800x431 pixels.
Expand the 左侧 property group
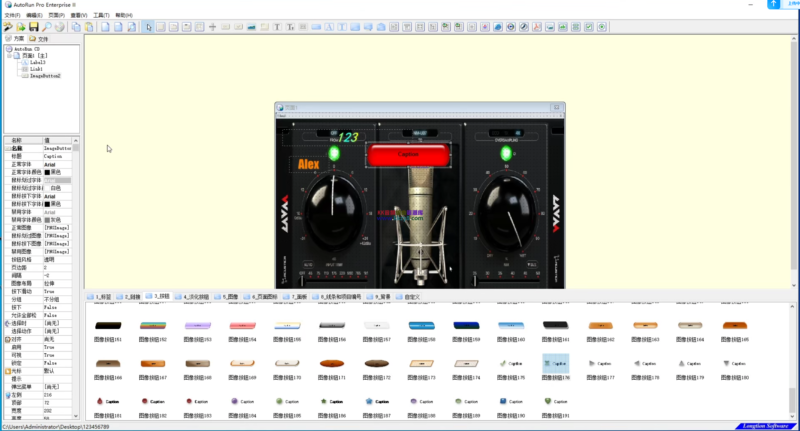(6, 397)
